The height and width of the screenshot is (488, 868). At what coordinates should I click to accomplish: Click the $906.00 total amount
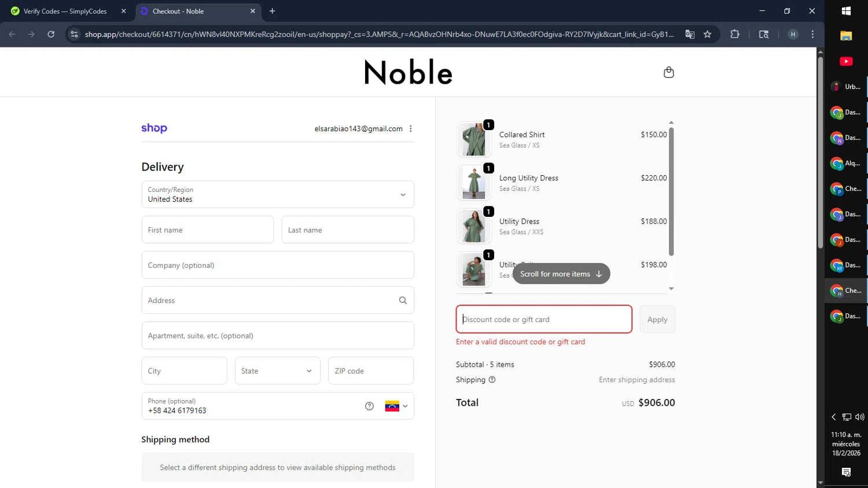657,402
